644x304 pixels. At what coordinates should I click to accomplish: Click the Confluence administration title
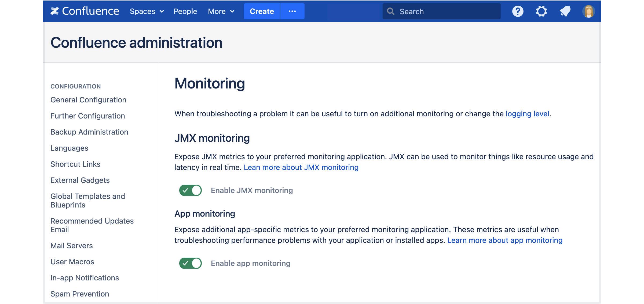coord(137,43)
